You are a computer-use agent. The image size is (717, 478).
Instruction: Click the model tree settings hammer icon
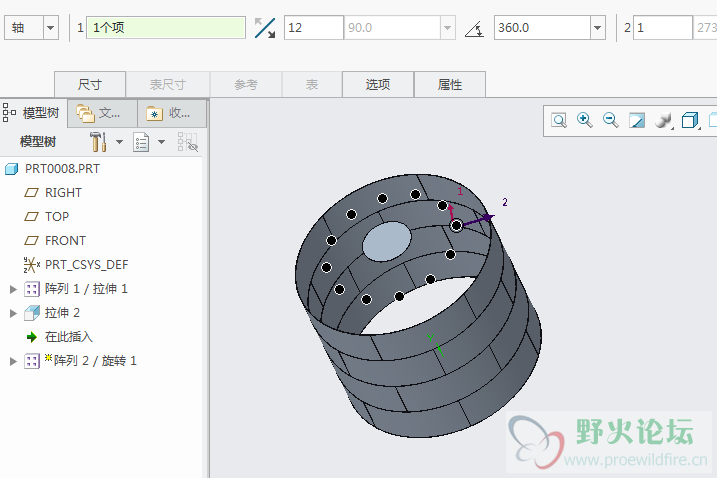pyautogui.click(x=98, y=142)
